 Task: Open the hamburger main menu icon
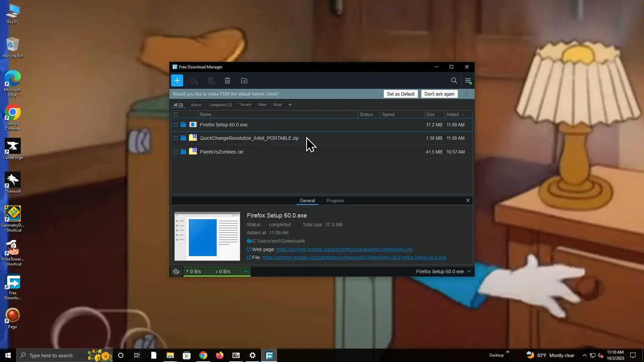tap(468, 80)
